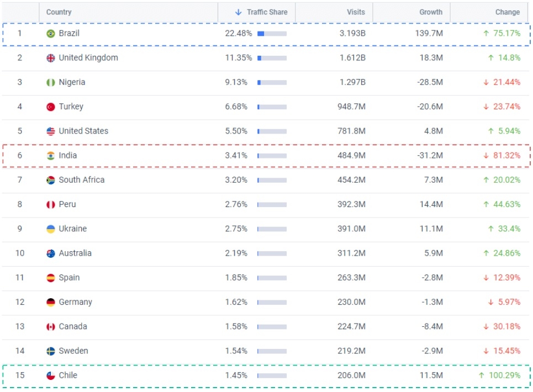This screenshot has width=533, height=392.
Task: Click the Change column header
Action: [507, 12]
